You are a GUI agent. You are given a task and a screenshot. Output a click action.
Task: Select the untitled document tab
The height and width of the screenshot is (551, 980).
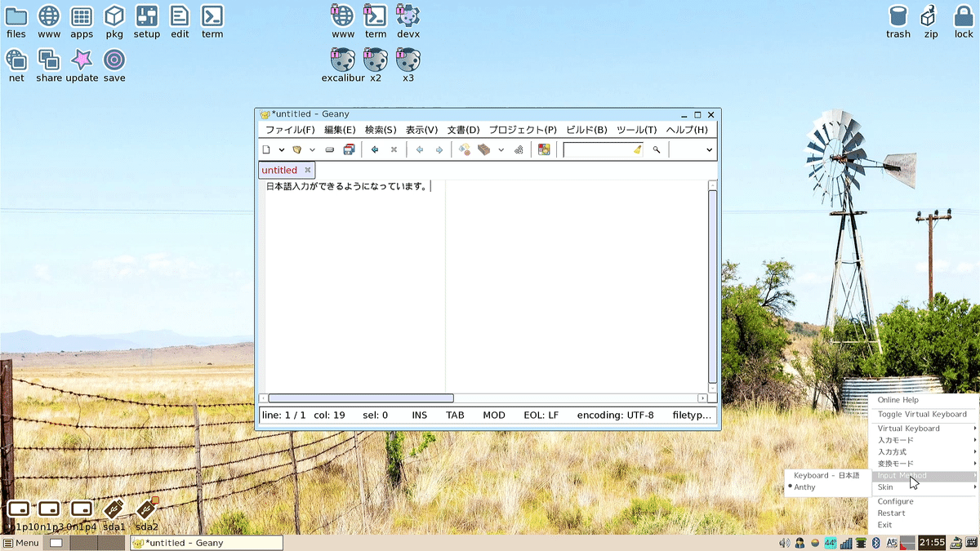click(x=280, y=169)
